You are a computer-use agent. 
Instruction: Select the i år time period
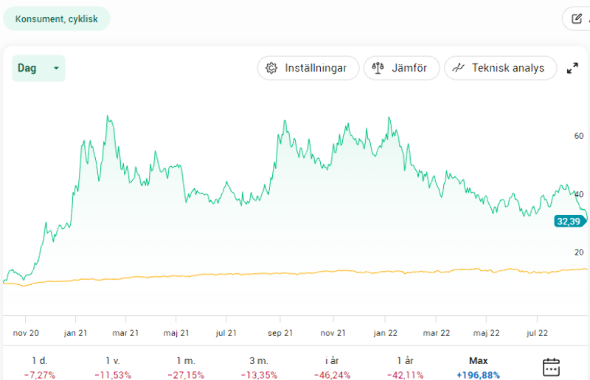tap(332, 368)
